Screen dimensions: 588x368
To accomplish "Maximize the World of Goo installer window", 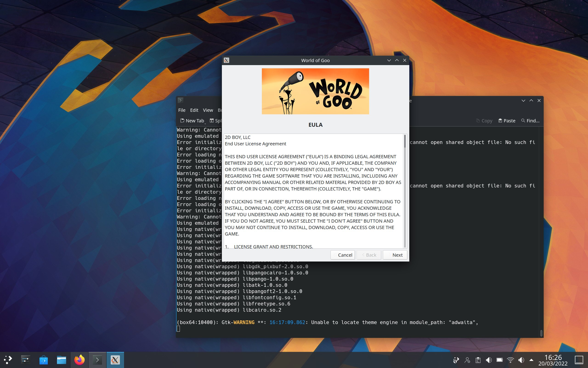I will (x=397, y=60).
